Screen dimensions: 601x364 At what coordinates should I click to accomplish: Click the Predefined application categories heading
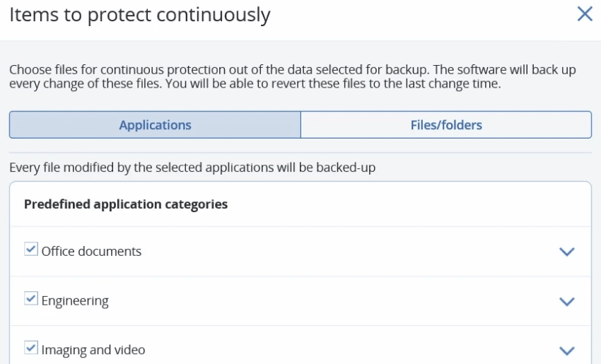pyautogui.click(x=126, y=204)
